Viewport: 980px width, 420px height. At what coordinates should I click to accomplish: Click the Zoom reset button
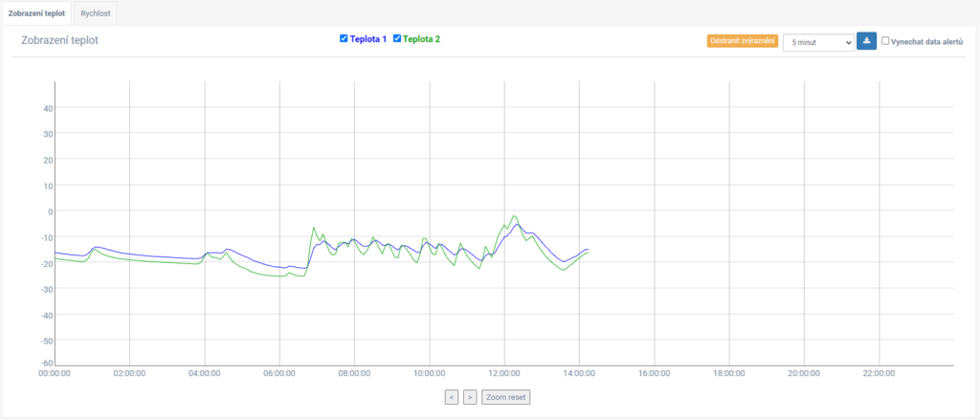(x=505, y=397)
